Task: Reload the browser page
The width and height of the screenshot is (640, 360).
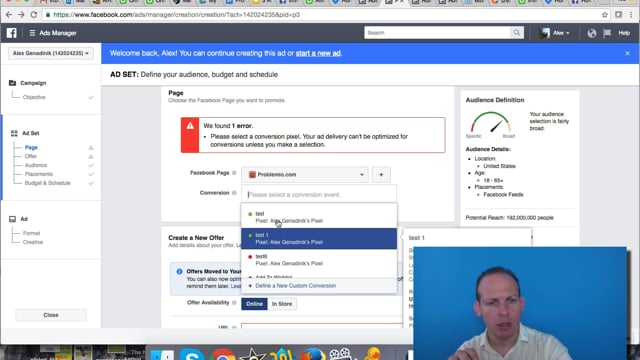Action: pos(34,15)
